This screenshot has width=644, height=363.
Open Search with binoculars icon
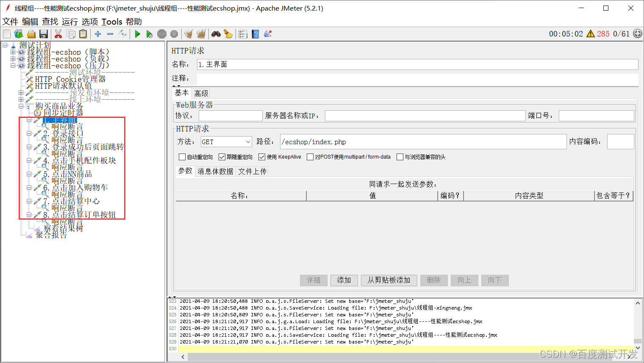point(216,34)
